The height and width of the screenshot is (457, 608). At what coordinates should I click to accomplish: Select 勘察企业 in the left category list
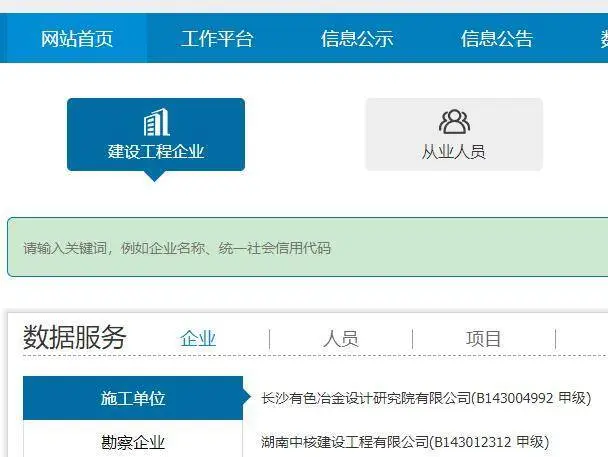pyautogui.click(x=133, y=441)
